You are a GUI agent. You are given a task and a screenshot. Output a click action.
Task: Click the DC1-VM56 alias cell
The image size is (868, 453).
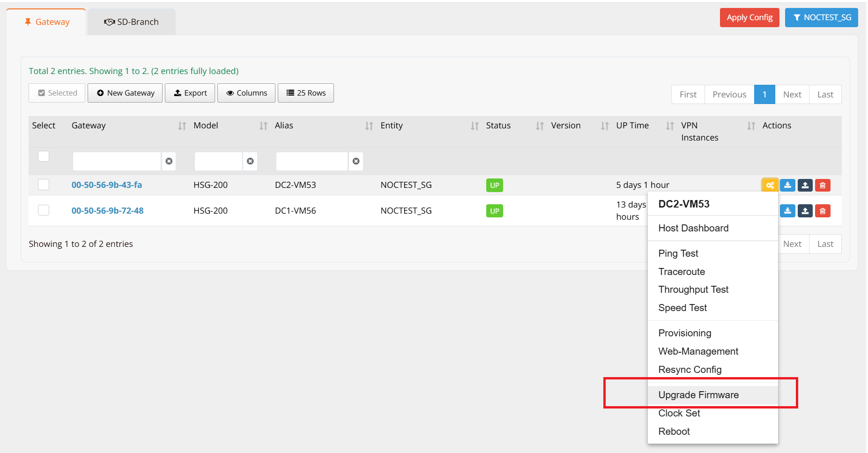tap(296, 211)
